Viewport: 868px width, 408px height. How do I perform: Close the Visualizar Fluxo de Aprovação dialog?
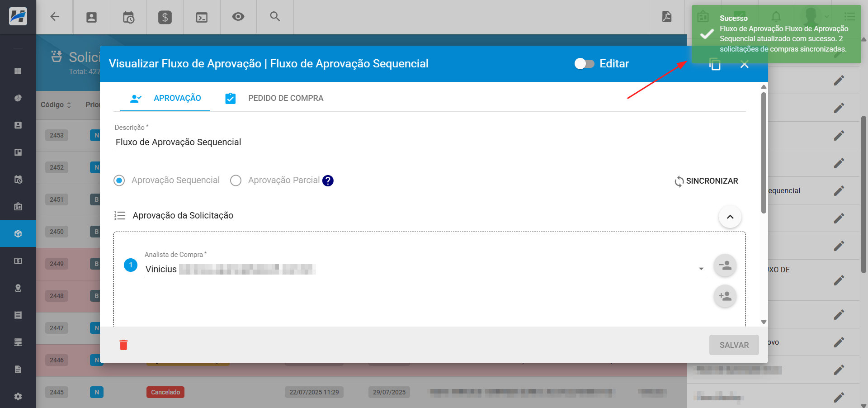pos(745,64)
